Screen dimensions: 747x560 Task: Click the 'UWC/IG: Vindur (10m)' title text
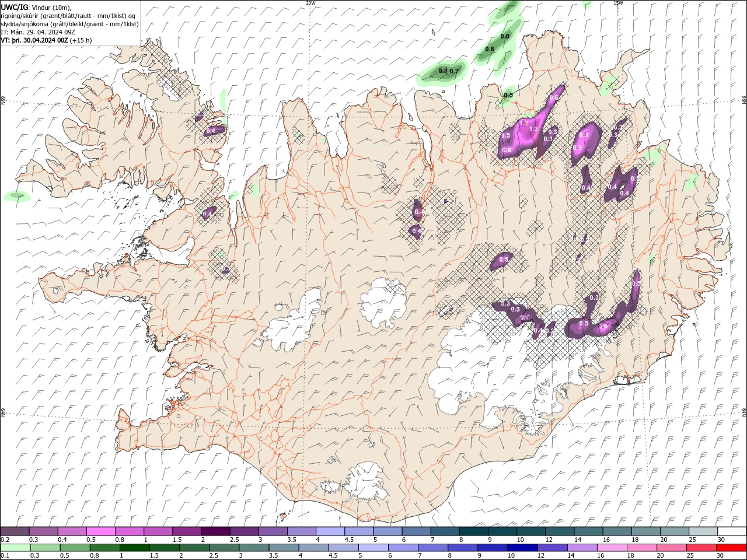click(36, 7)
